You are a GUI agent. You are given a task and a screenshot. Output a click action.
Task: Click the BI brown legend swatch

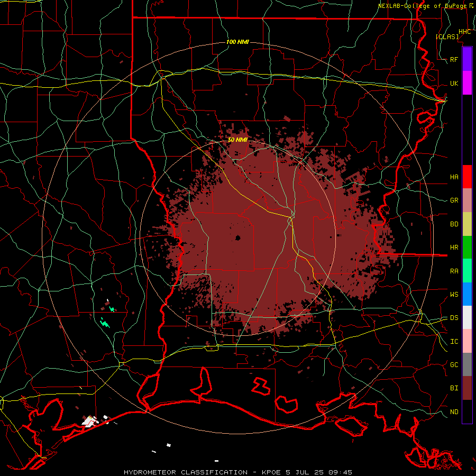467,388
